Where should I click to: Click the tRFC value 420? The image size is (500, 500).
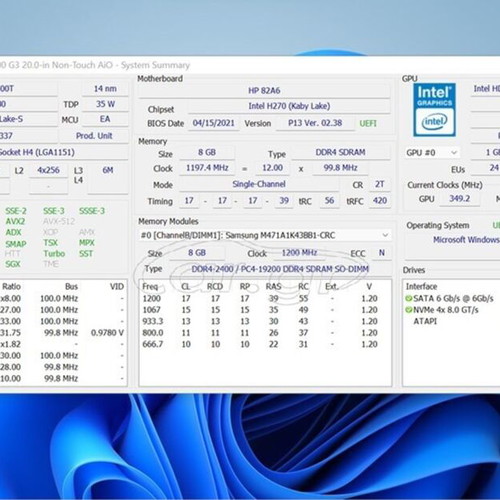tap(380, 200)
